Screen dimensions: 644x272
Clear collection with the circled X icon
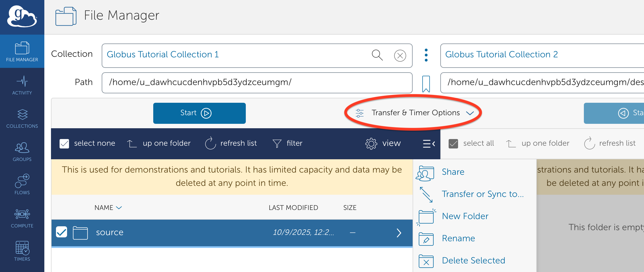click(x=400, y=56)
